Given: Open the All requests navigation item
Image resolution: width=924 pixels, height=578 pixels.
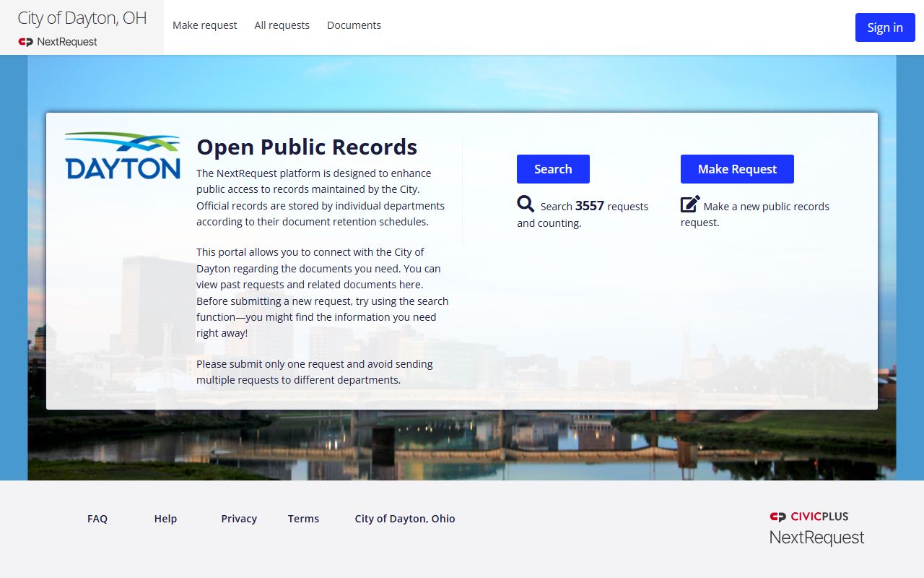Looking at the screenshot, I should click(x=282, y=25).
